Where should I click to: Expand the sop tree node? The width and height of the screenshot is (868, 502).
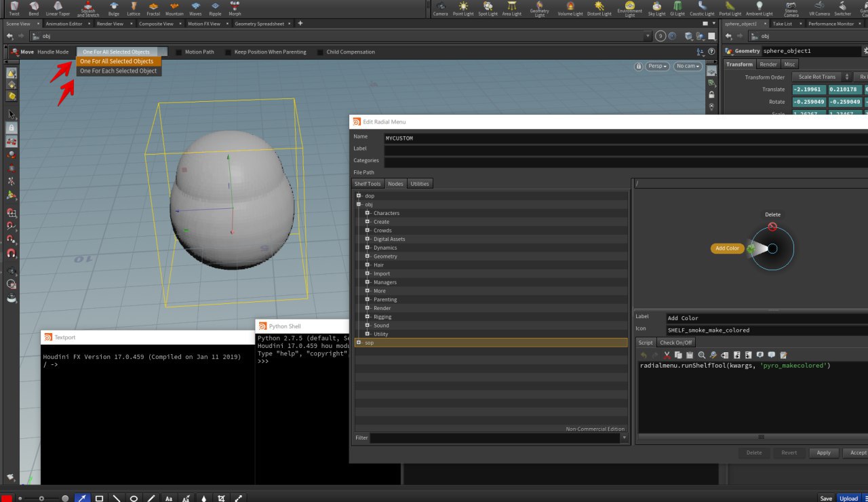(x=359, y=343)
